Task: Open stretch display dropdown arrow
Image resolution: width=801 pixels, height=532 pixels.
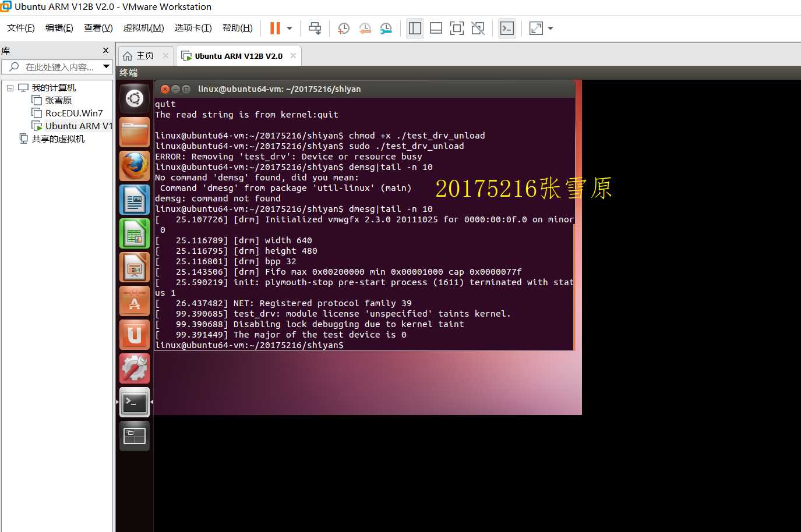Action: pos(551,28)
